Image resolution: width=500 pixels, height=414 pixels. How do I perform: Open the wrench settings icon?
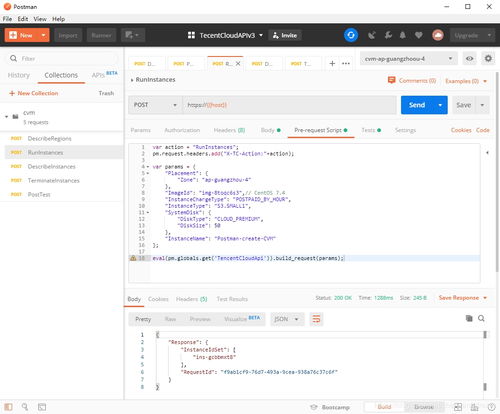[x=388, y=35]
